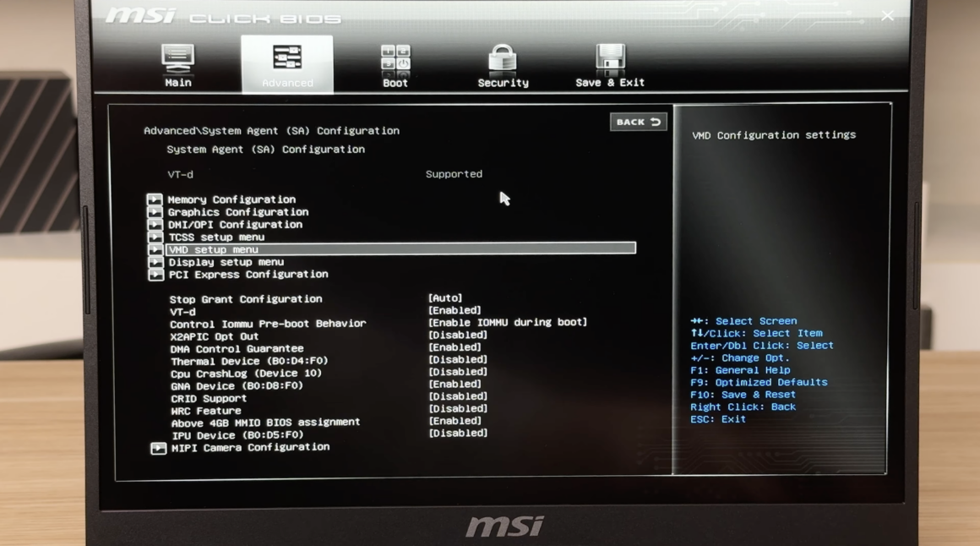This screenshot has width=980, height=546.
Task: Click arrow icon beside MIPI Camera Configuration
Action: click(x=158, y=449)
